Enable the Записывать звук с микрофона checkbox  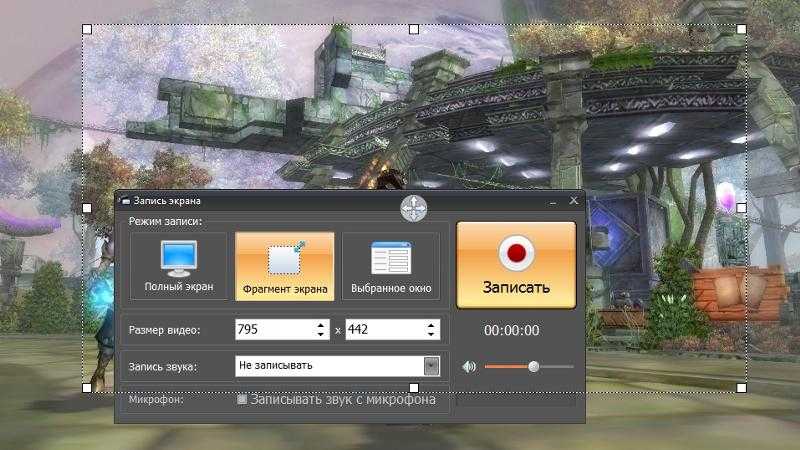pyautogui.click(x=242, y=399)
